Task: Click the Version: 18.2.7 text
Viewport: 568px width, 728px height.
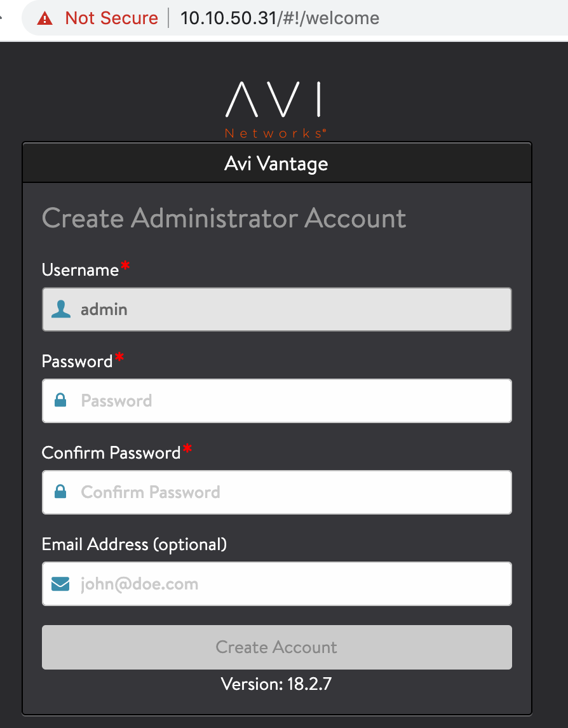Action: click(276, 684)
